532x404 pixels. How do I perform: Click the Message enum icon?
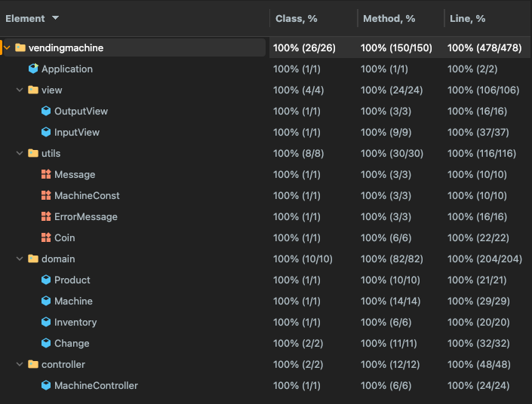point(46,174)
